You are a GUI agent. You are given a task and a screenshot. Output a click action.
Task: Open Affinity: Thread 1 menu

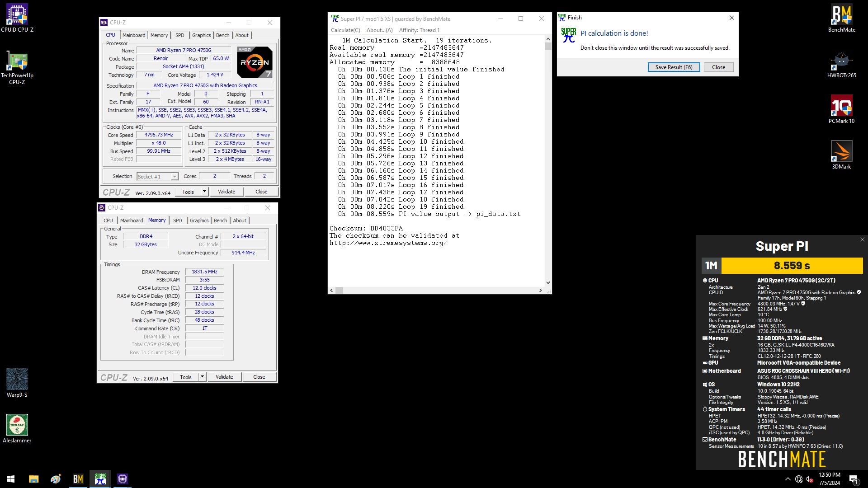coord(419,30)
